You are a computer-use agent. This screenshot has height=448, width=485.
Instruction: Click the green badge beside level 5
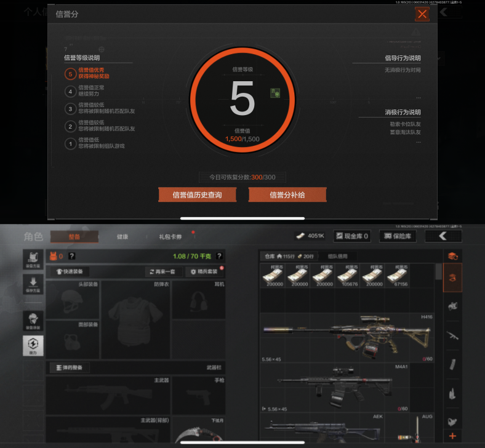click(x=275, y=93)
